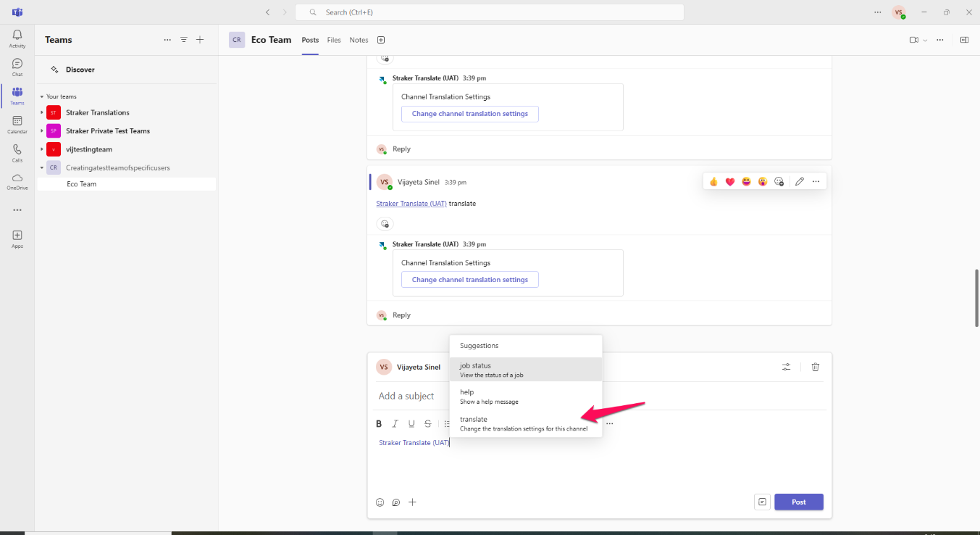The height and width of the screenshot is (535, 980).
Task: Collapse the Your teams section
Action: click(42, 96)
